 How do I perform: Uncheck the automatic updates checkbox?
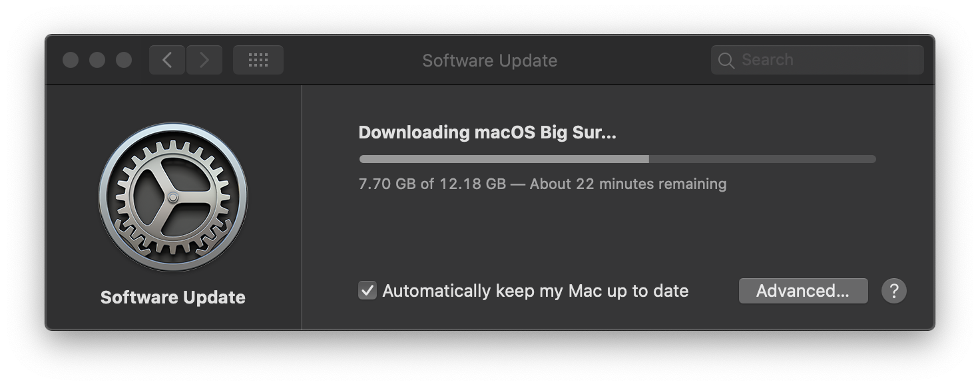[x=367, y=291]
